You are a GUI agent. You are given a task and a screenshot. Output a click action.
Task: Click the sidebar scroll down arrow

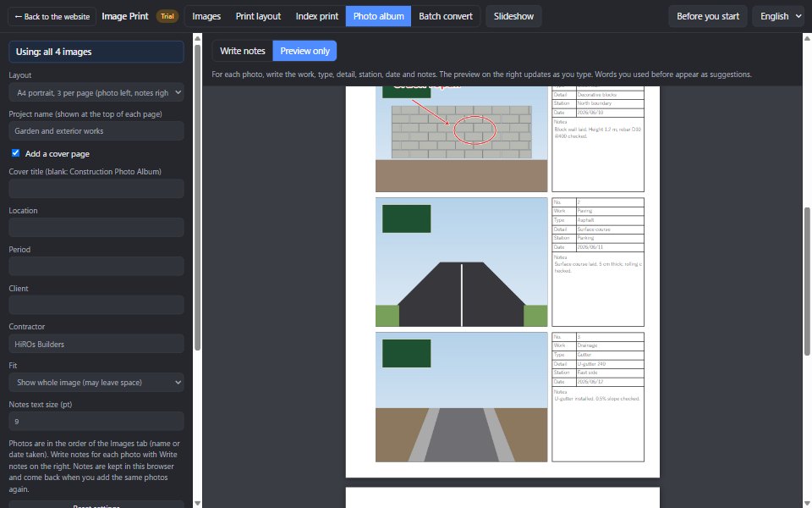pos(197,503)
